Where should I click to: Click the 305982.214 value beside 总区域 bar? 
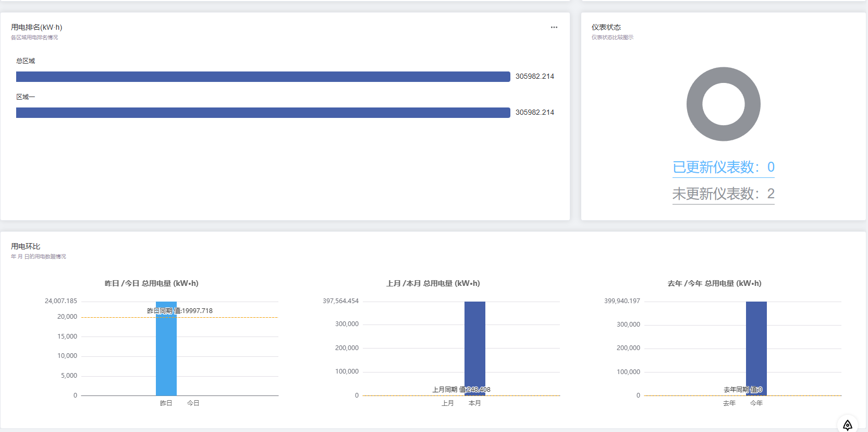point(535,76)
